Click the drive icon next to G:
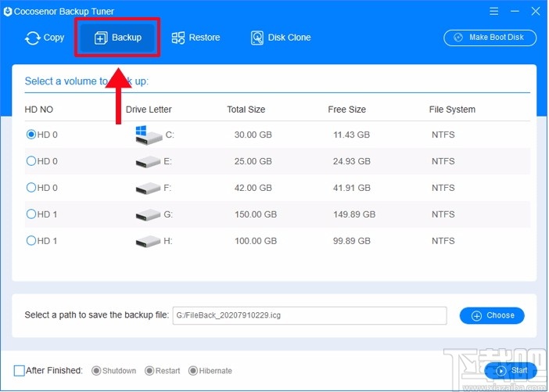The image size is (549, 392). coord(148,214)
